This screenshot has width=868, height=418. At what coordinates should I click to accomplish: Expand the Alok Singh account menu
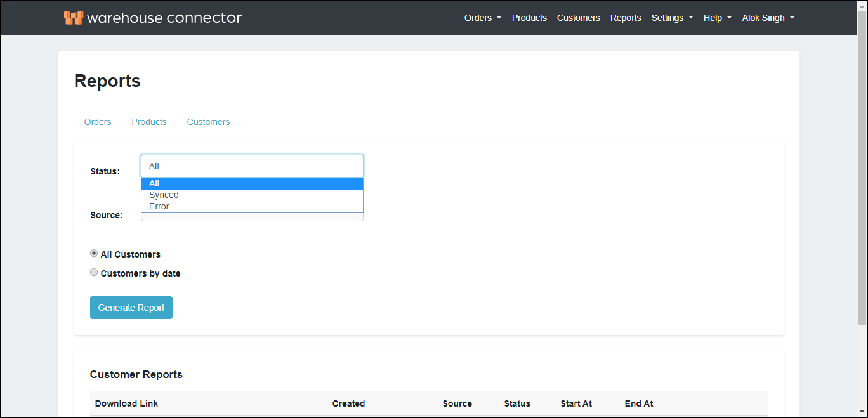[x=768, y=18]
